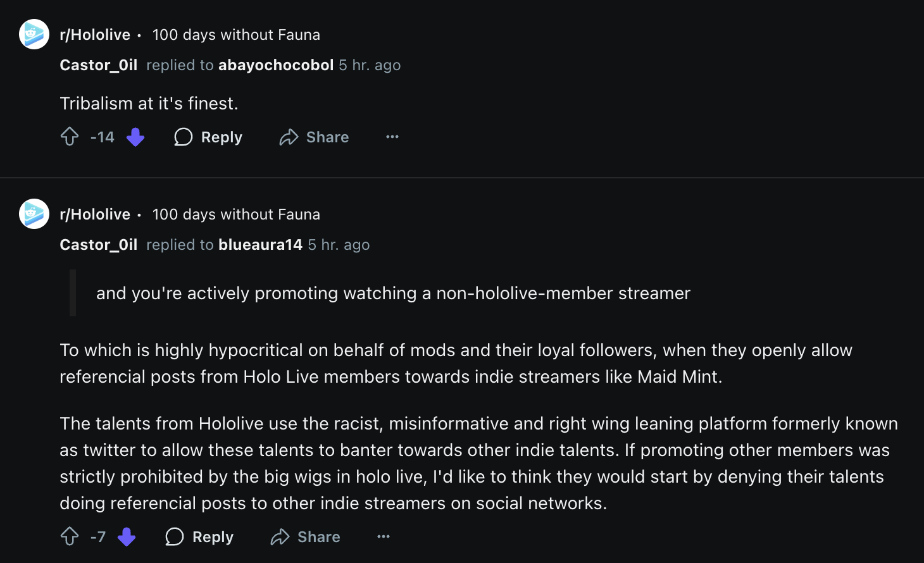Toggle downvote on the -14 score comment
The height and width of the screenshot is (563, 924).
coord(135,137)
